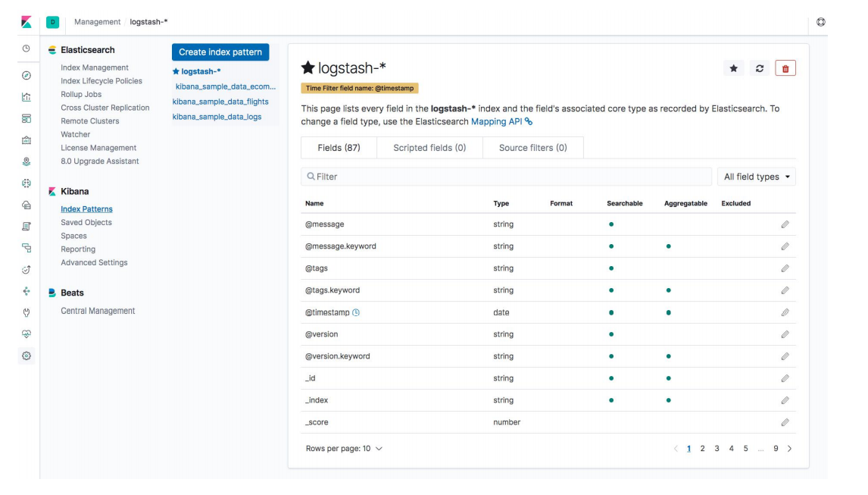Image resolution: width=868 pixels, height=495 pixels.
Task: Open Management gear icon in sidebar
Action: [x=26, y=356]
